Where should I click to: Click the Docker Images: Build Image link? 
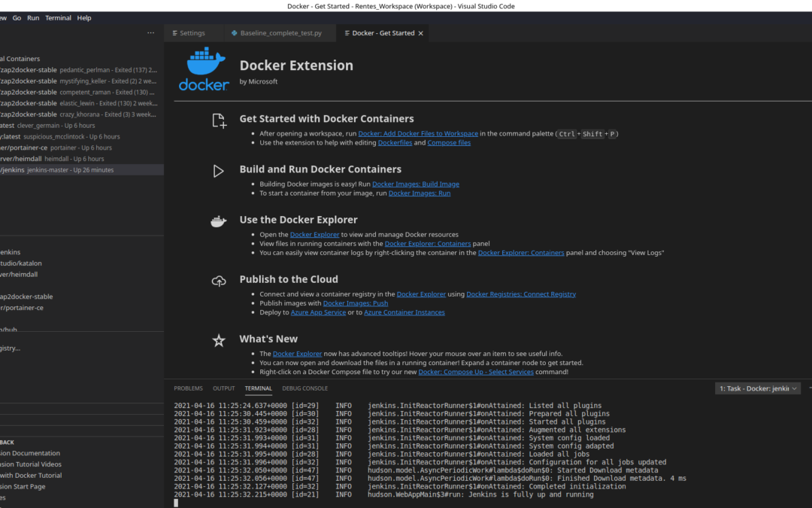coord(415,184)
